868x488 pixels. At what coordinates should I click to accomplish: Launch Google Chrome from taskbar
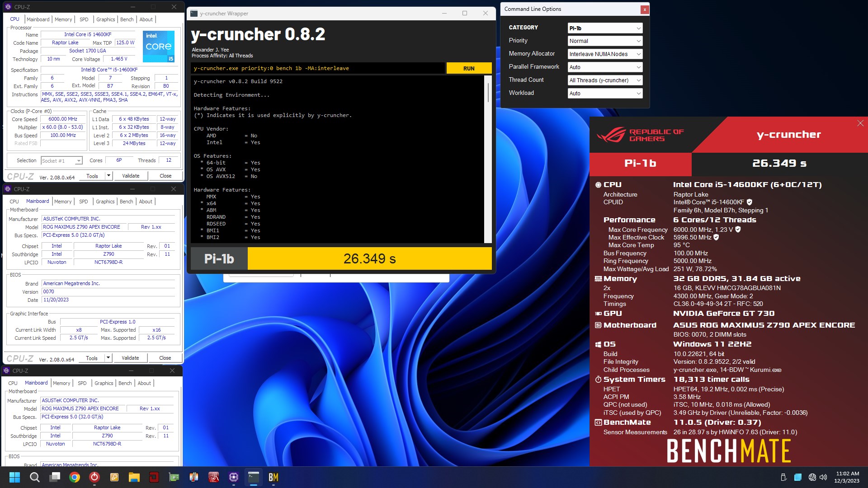75,477
